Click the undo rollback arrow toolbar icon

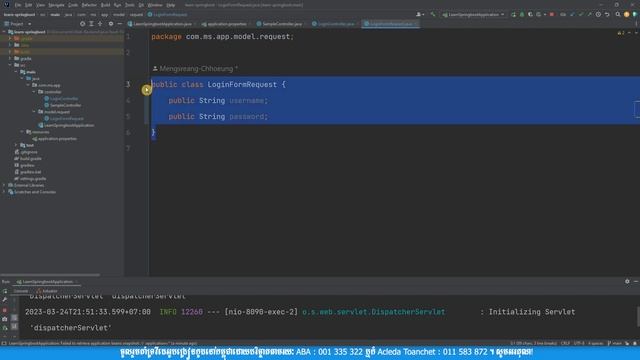click(x=607, y=15)
